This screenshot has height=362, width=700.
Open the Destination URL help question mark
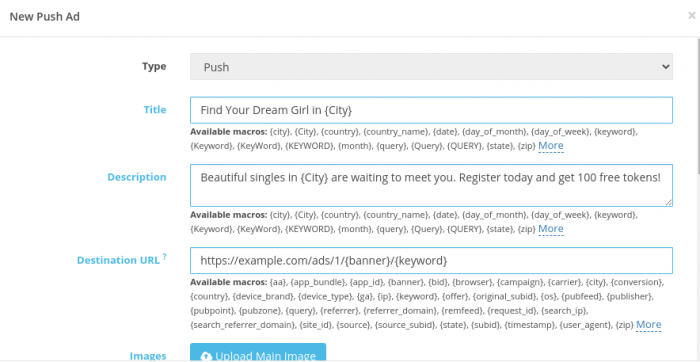(164, 257)
